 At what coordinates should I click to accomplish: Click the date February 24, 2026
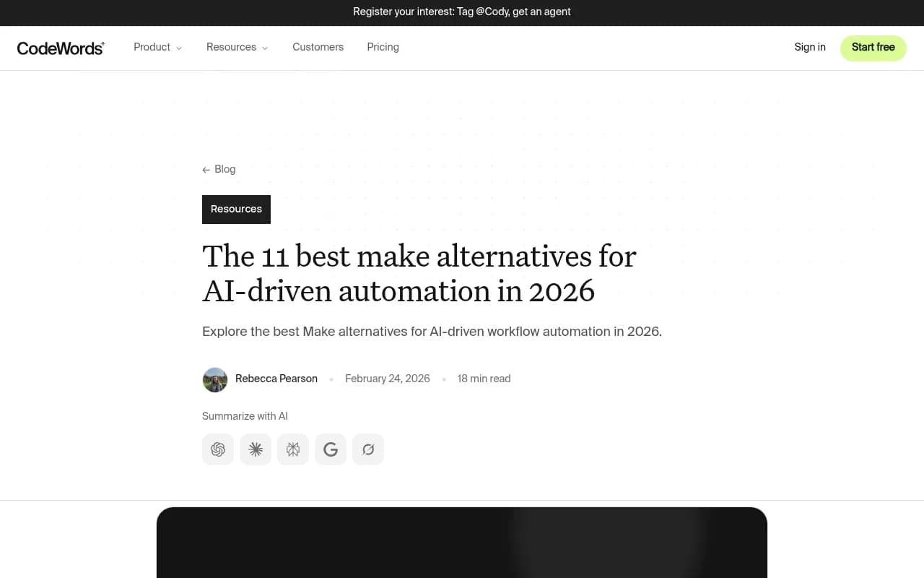(388, 379)
